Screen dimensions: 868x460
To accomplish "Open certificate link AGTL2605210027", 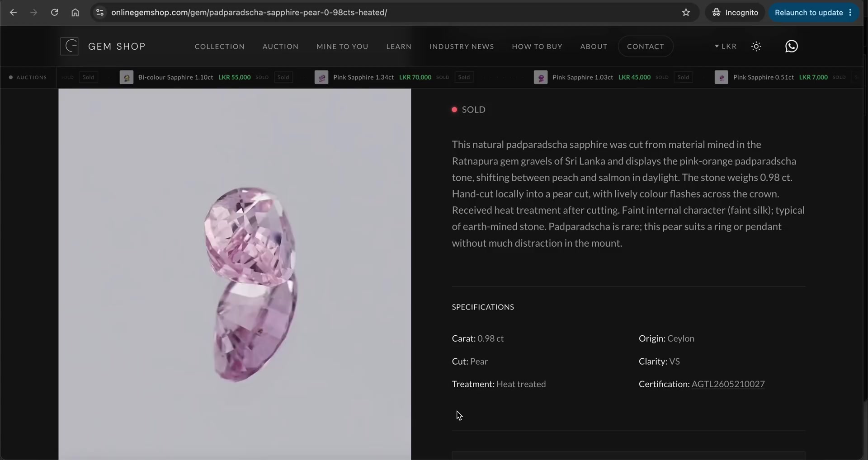I will point(728,384).
